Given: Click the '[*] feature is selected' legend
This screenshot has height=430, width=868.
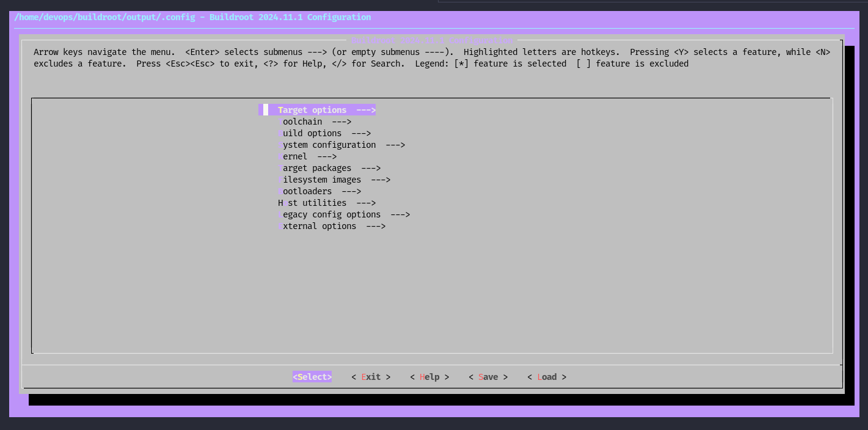Looking at the screenshot, I should 510,64.
